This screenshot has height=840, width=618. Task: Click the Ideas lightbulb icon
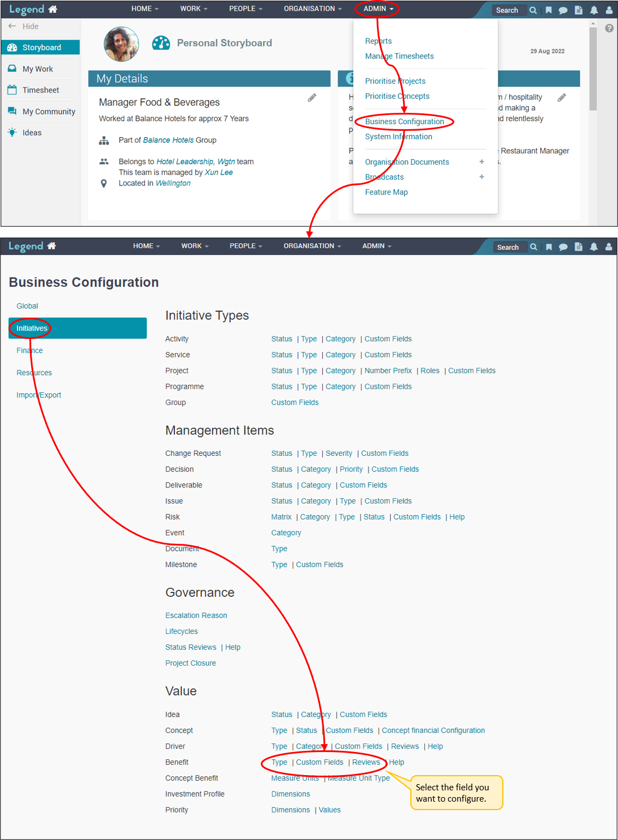12,133
